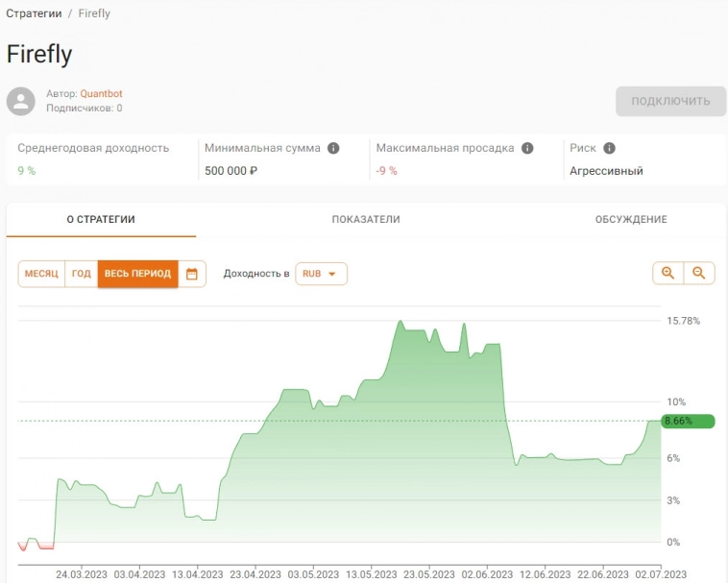Click the Среднегодовая доходность label
This screenshot has width=728, height=583.
coord(93,148)
